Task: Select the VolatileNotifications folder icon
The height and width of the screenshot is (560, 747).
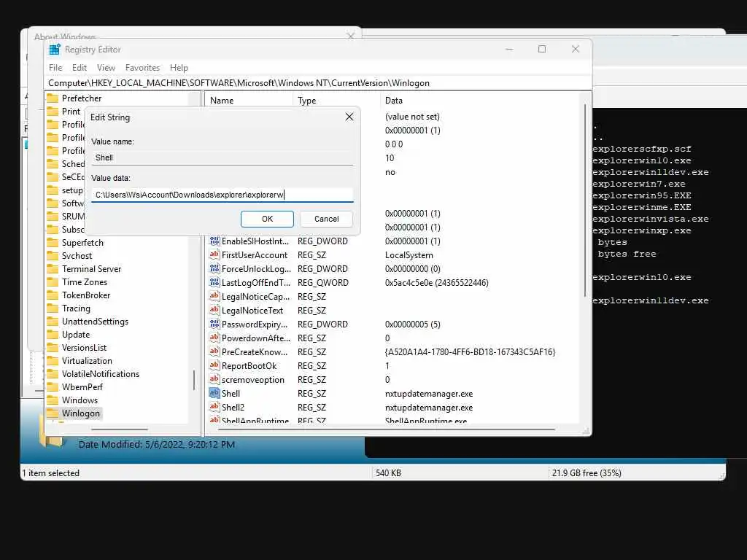Action: tap(53, 374)
